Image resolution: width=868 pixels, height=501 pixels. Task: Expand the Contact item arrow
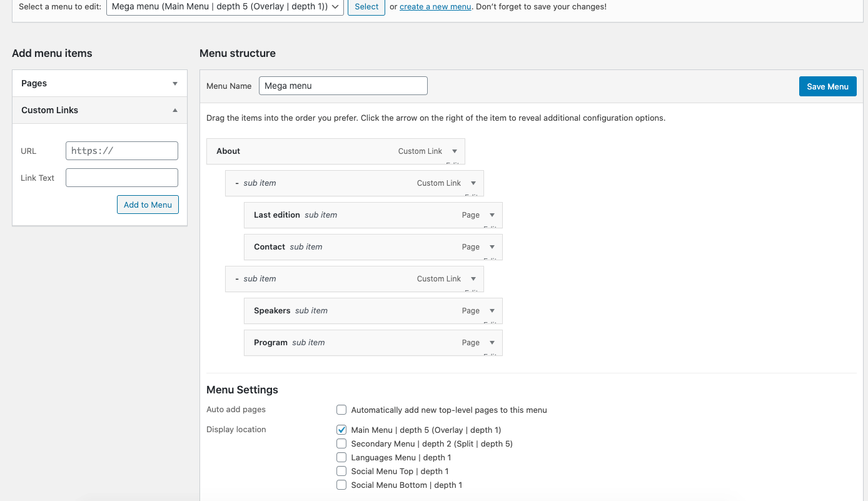(x=492, y=247)
